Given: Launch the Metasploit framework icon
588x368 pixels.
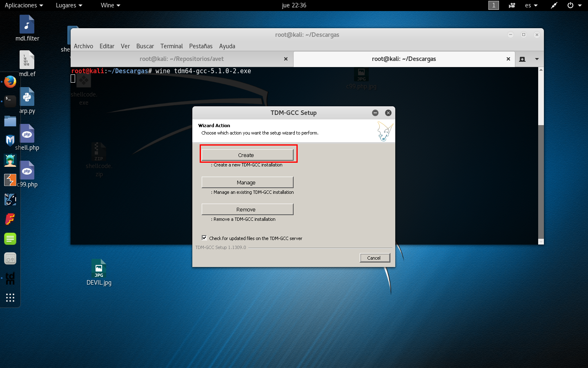Looking at the screenshot, I should pyautogui.click(x=10, y=140).
